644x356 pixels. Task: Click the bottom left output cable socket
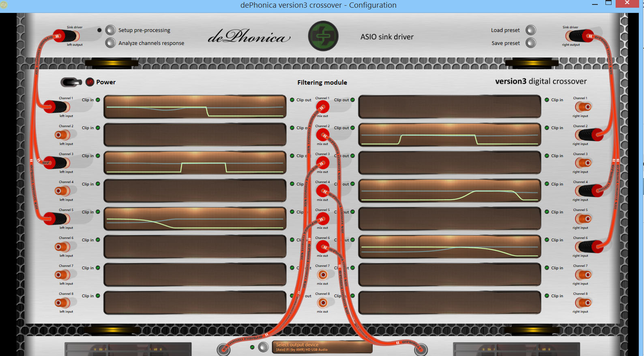point(223,349)
